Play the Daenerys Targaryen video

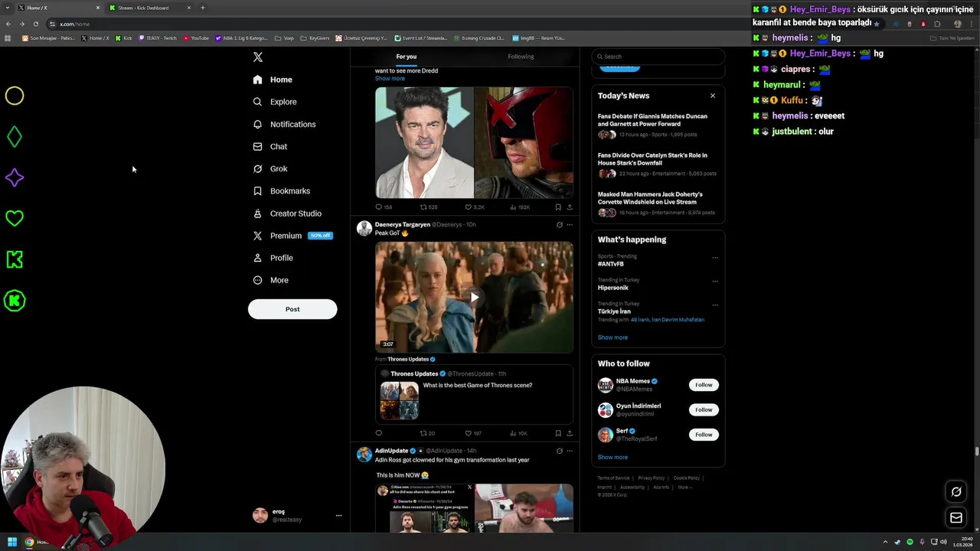coord(474,298)
